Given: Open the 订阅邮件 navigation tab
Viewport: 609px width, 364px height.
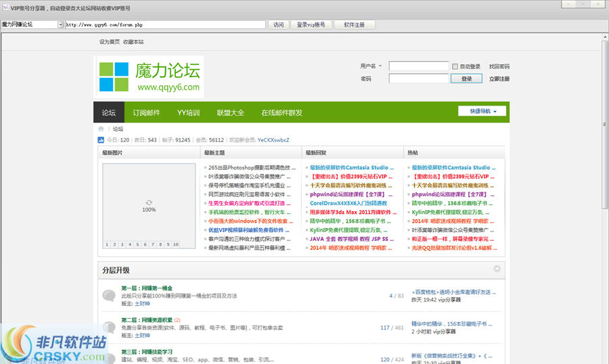Looking at the screenshot, I should pos(146,113).
